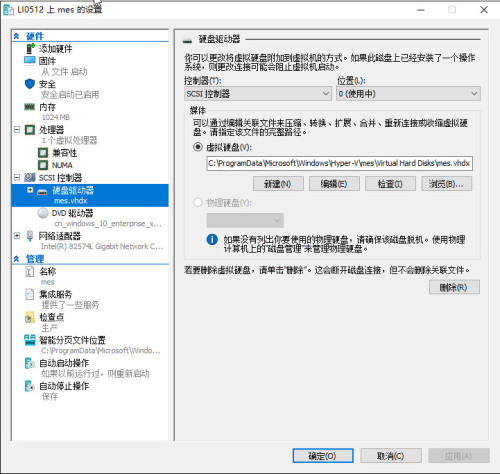The width and height of the screenshot is (500, 474).
Task: Click the Remove (删除) button
Action: coord(454,287)
